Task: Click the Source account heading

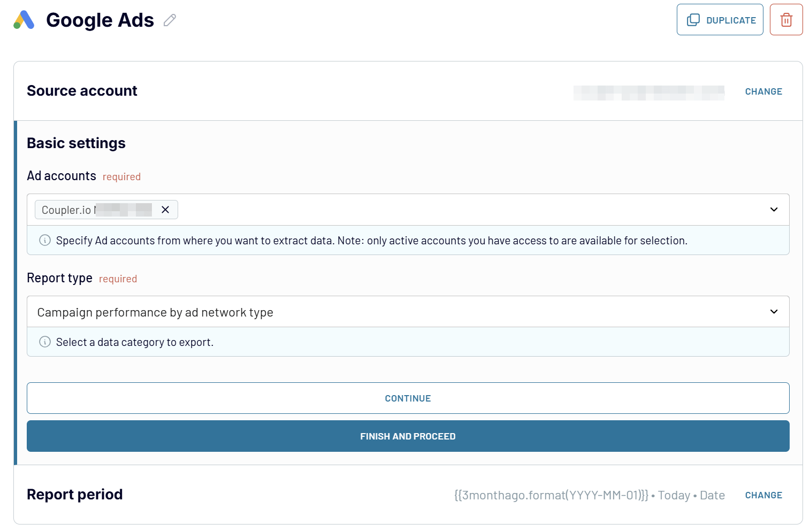Action: coord(82,91)
